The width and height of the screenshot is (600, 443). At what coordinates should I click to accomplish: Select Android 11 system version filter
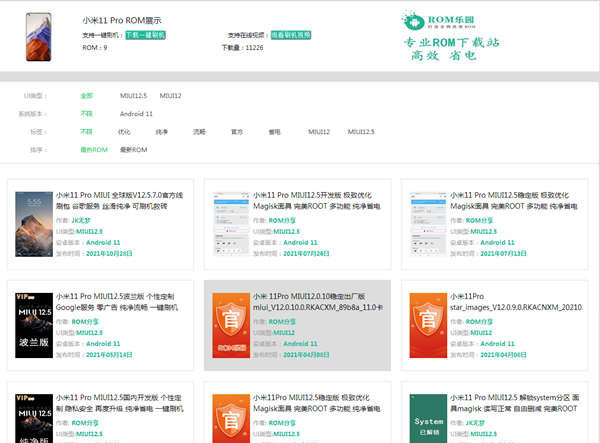(136, 114)
